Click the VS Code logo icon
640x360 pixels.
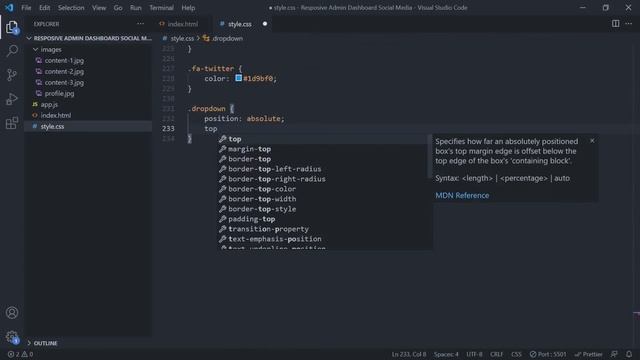(x=9, y=7)
